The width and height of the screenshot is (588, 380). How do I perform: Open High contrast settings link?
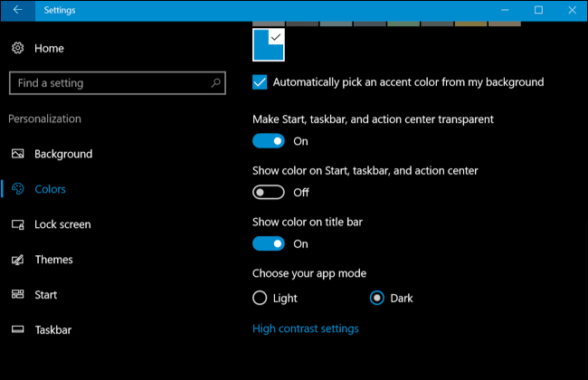[x=305, y=328]
